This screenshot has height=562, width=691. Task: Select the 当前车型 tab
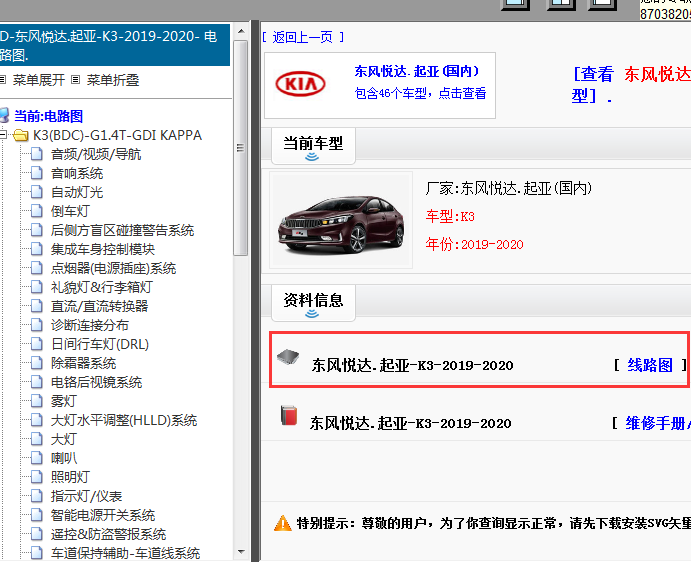click(313, 146)
